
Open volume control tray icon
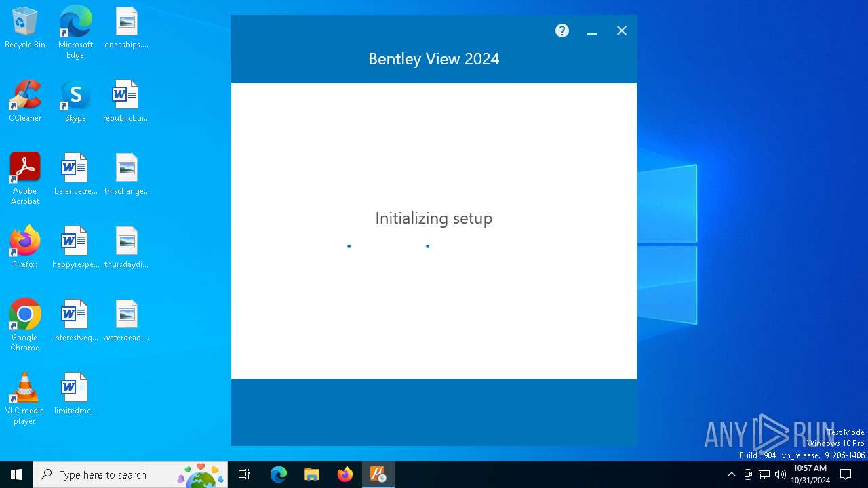781,474
